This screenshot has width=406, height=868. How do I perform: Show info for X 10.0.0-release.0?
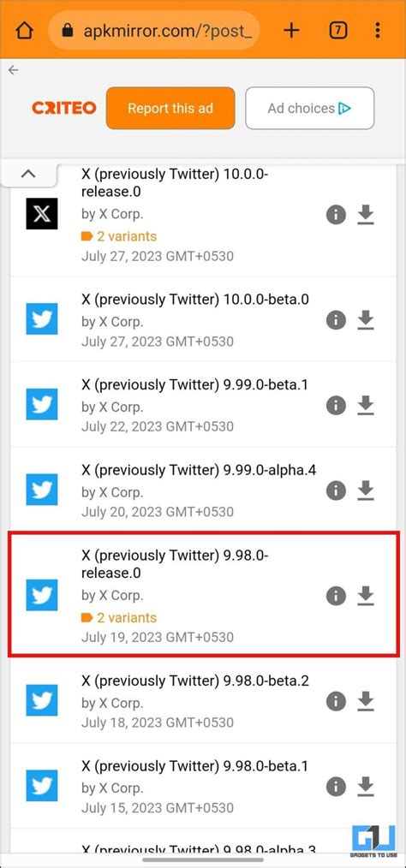coord(336,214)
